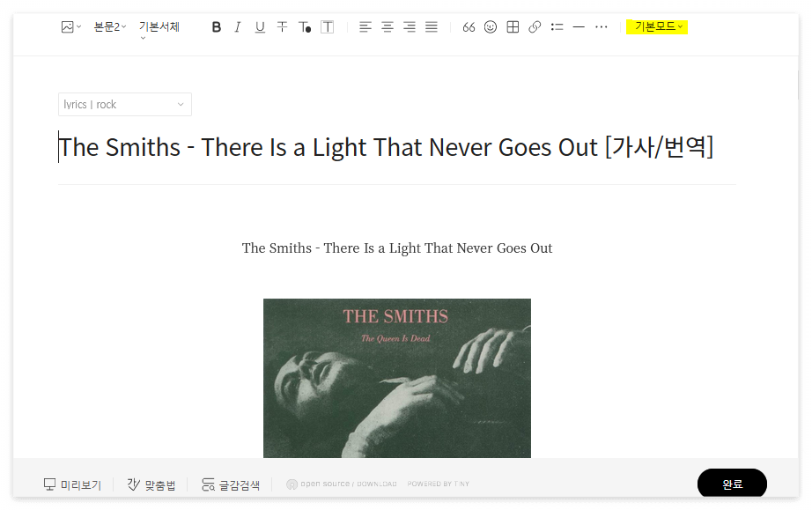
Task: Select The Queen Is Dead album cover image
Action: click(397, 378)
